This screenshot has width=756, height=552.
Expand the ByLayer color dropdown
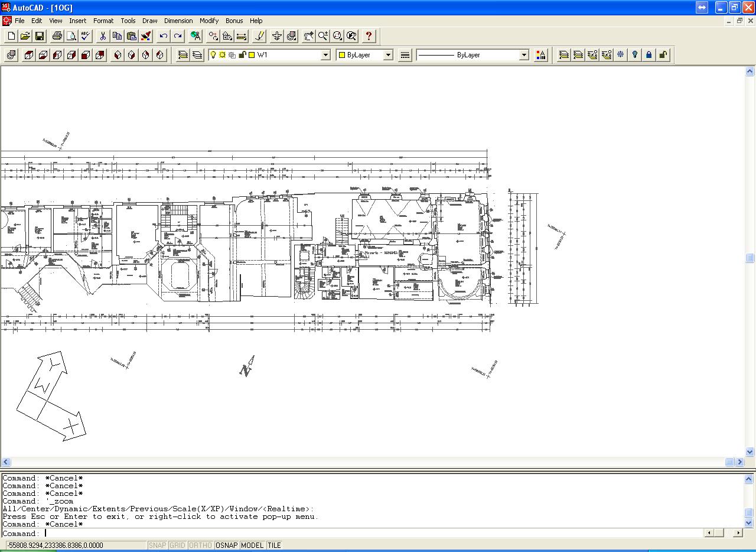pos(389,54)
